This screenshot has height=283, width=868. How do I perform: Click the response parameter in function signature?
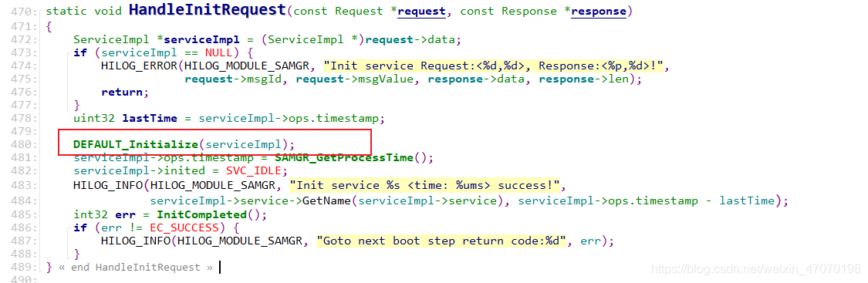point(599,11)
